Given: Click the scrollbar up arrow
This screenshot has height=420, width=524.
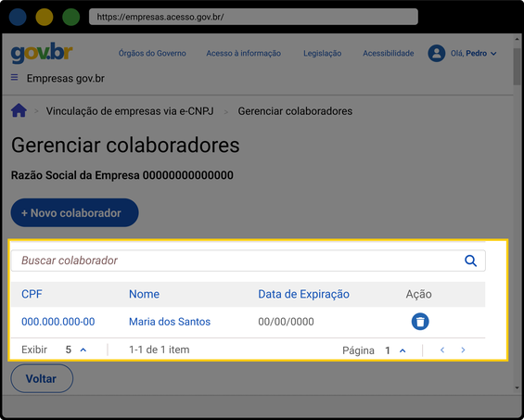Looking at the screenshot, I should coord(517,39).
